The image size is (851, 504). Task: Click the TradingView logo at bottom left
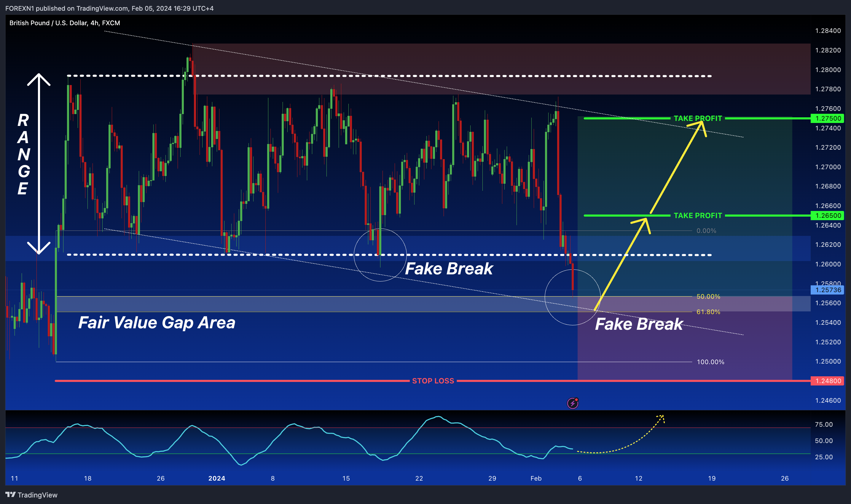coord(31,495)
